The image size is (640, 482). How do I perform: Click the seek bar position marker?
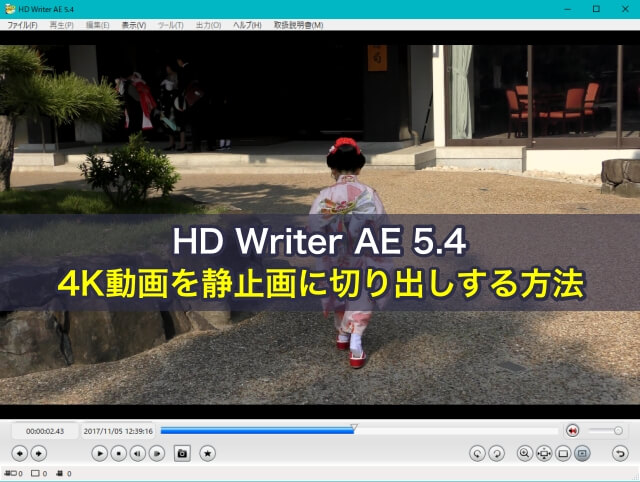click(x=354, y=428)
